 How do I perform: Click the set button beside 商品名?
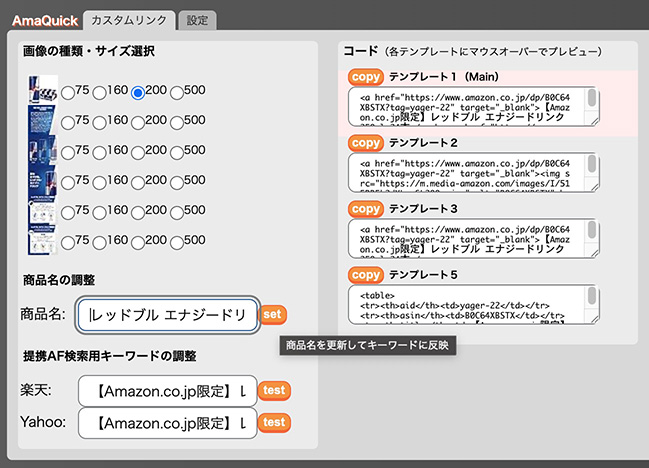tap(272, 315)
